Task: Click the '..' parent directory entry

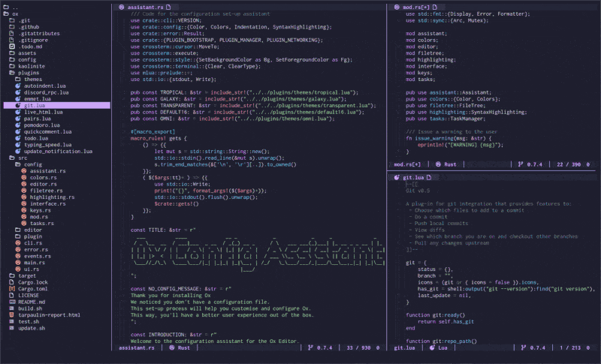Action: tap(15, 7)
